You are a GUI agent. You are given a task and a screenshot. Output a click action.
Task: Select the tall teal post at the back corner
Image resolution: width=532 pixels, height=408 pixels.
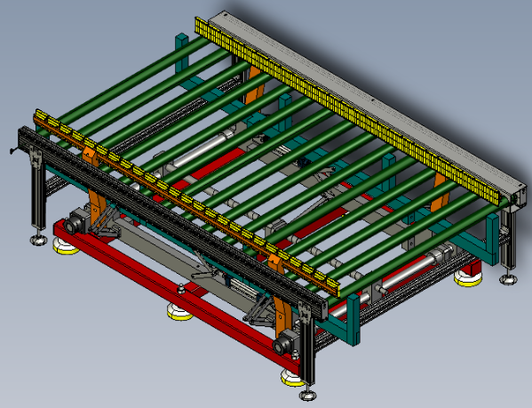coord(182,54)
